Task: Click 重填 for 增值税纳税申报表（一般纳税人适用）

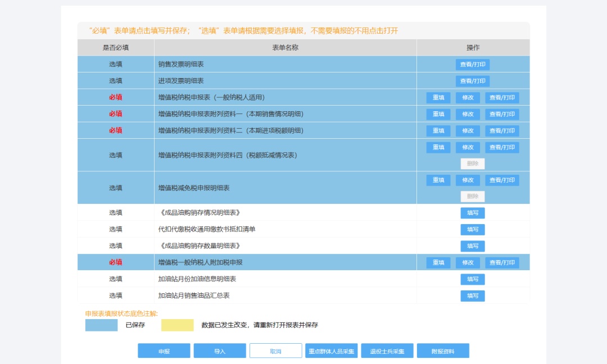Action: pyautogui.click(x=438, y=97)
